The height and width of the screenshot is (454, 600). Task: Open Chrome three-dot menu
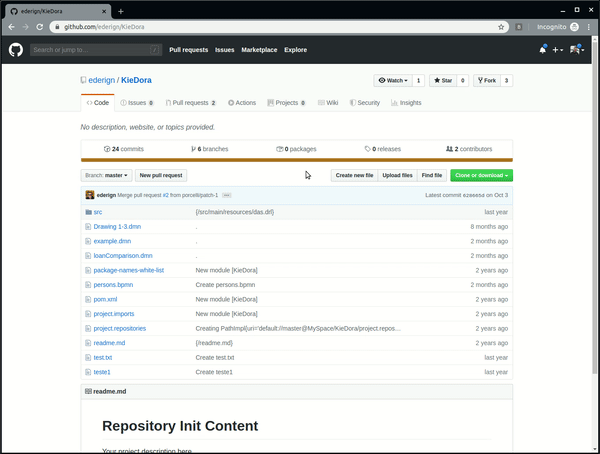589,27
